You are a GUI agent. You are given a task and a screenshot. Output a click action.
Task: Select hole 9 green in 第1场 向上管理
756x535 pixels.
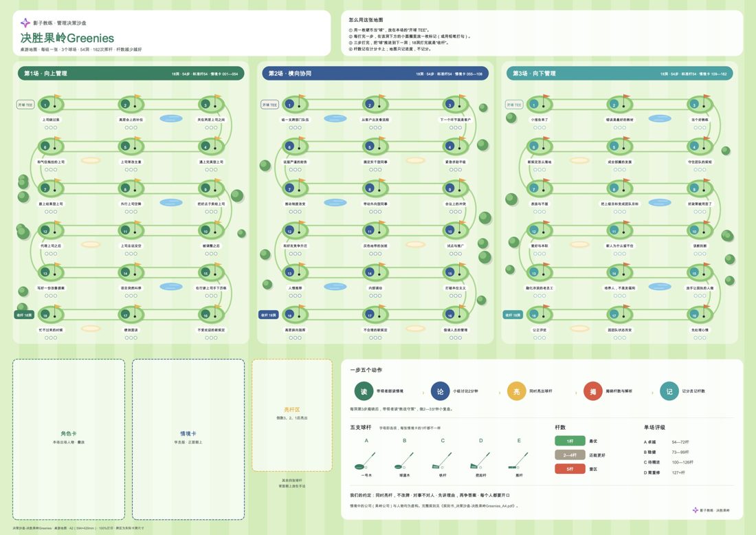[211, 188]
